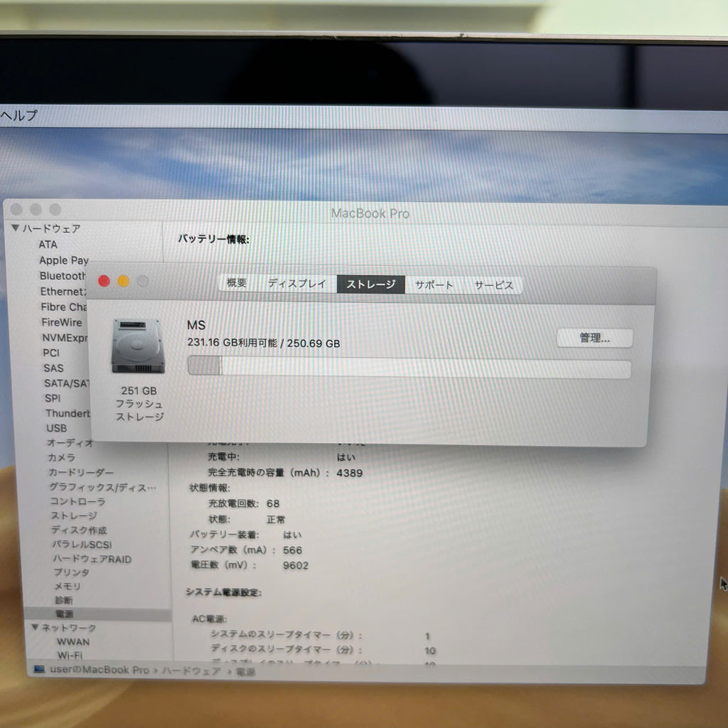The image size is (728, 728).
Task: Select SPI in the sidebar
Action: [53, 398]
